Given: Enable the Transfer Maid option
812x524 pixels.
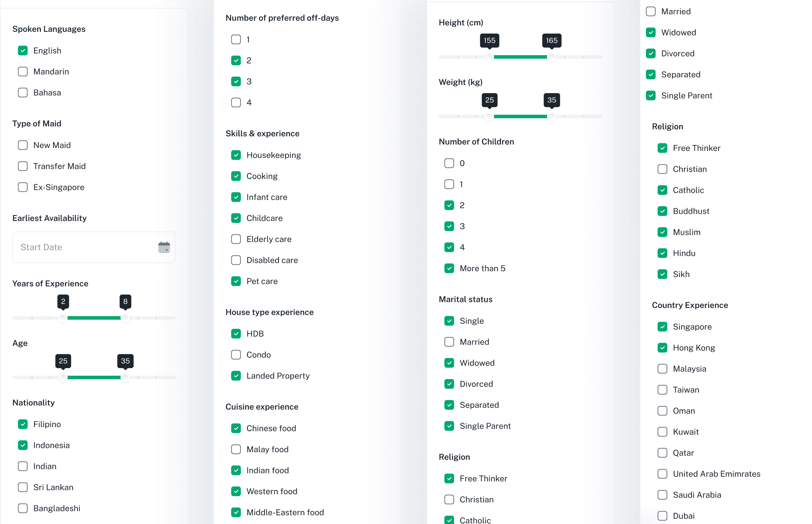Looking at the screenshot, I should tap(22, 166).
